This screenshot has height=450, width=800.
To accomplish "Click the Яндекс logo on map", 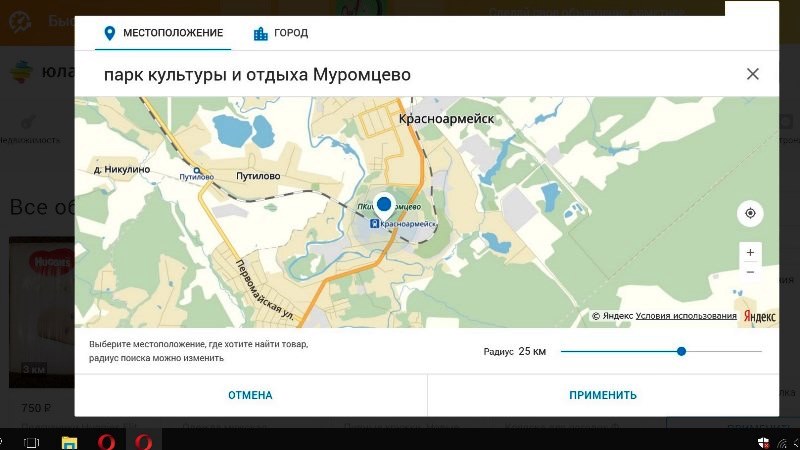I will point(759,316).
